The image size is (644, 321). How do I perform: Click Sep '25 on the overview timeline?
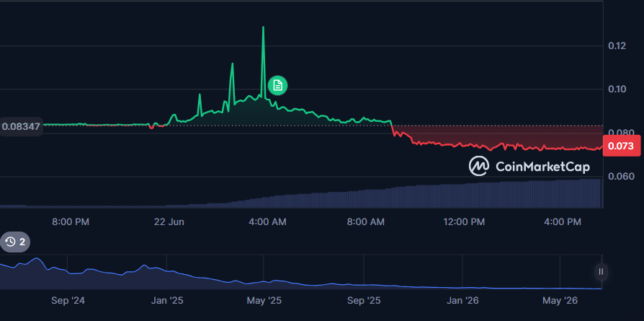click(x=364, y=301)
